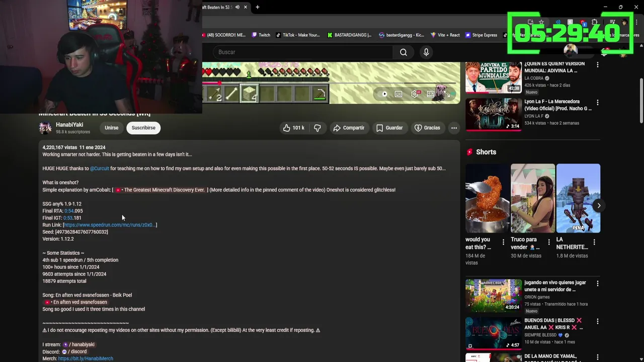Click 'Version: 1.12.2' text

(58, 239)
